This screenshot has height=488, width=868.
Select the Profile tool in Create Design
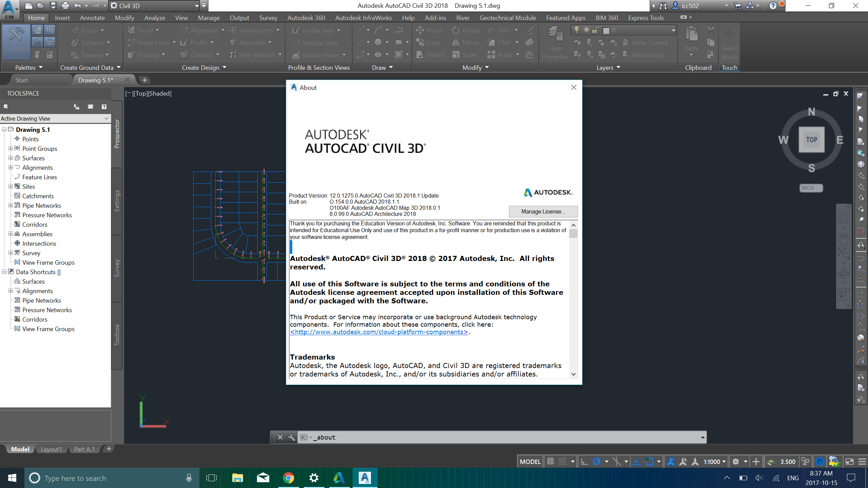199,42
